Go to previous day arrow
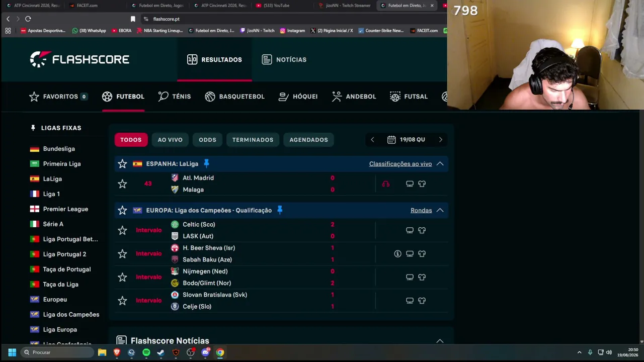This screenshot has height=362, width=644. (x=372, y=140)
